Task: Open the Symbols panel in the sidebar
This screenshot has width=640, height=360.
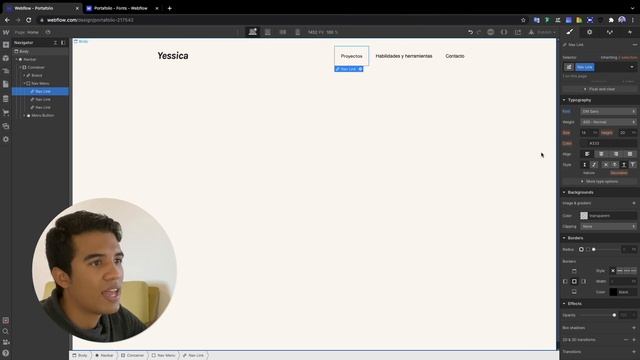Action: click(6, 58)
